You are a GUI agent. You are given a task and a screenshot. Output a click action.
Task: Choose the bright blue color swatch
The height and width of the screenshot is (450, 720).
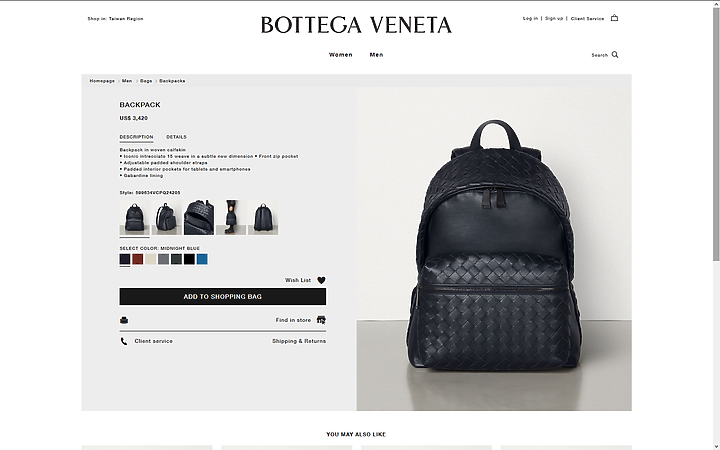tap(202, 259)
